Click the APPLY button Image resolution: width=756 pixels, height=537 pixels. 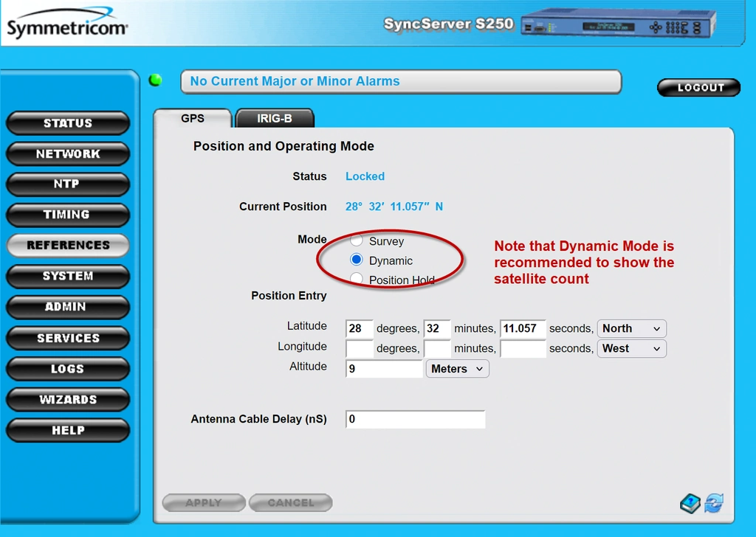tap(204, 503)
